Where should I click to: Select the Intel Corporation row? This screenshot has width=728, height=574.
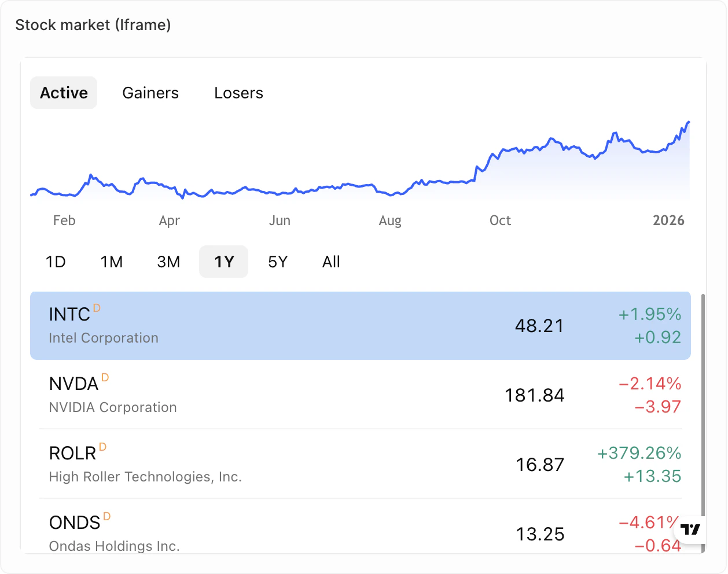(x=361, y=326)
